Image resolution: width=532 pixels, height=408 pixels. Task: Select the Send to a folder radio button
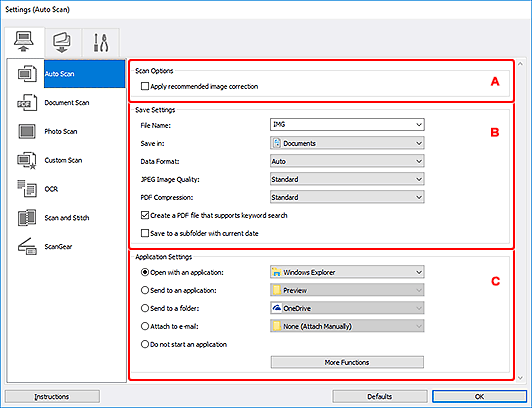point(145,308)
